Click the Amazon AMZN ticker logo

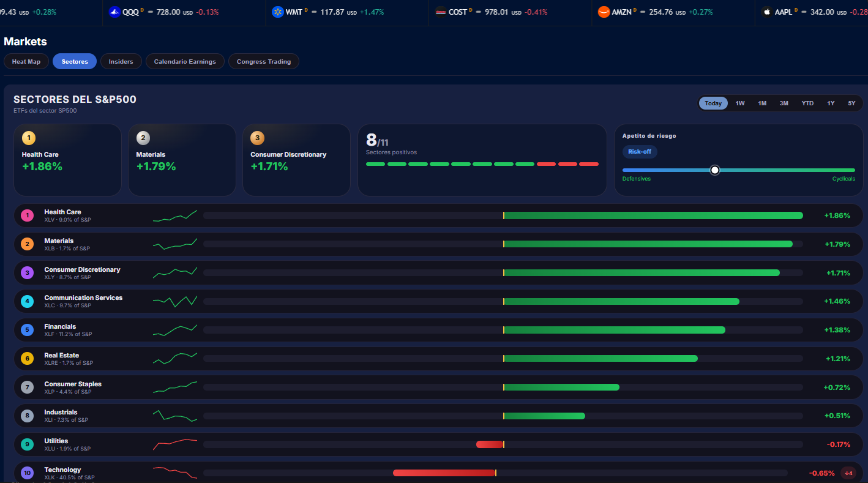coord(604,12)
